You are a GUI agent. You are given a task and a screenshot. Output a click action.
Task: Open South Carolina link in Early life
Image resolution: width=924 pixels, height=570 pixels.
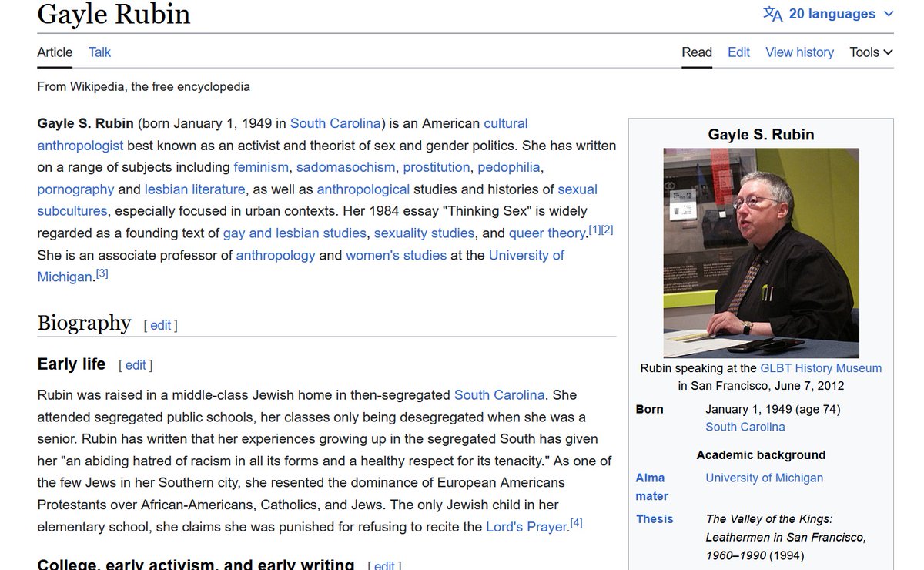click(500, 395)
